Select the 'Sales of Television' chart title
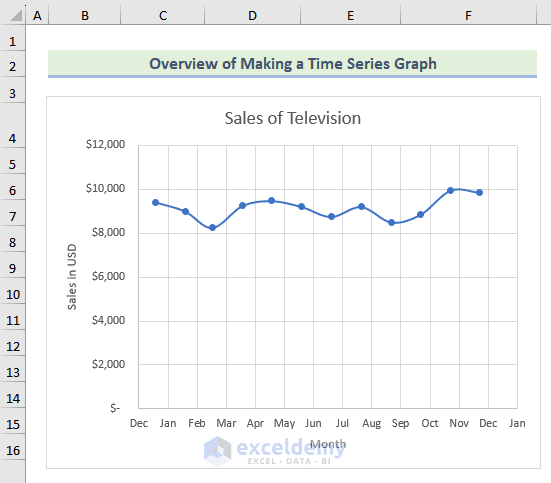This screenshot has width=551, height=483. coord(293,118)
